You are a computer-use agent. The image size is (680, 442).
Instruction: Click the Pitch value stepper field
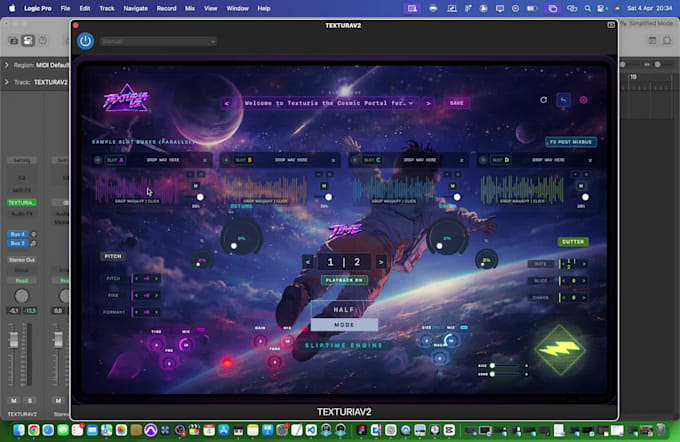(x=146, y=278)
